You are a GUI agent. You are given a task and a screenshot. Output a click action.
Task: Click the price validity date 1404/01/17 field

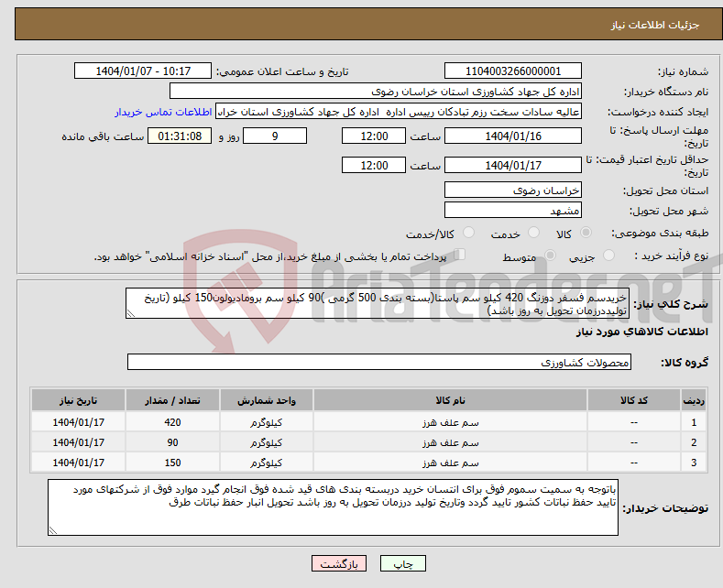point(513,165)
